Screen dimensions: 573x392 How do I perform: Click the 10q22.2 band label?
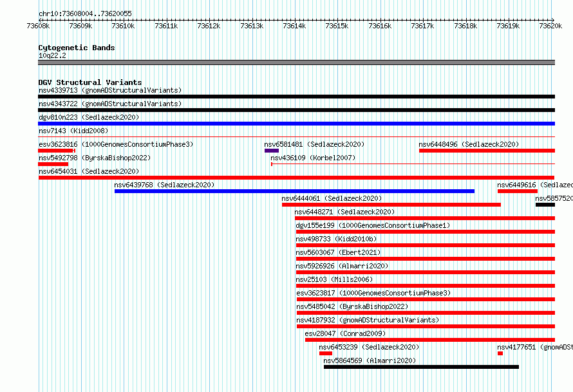(52, 55)
